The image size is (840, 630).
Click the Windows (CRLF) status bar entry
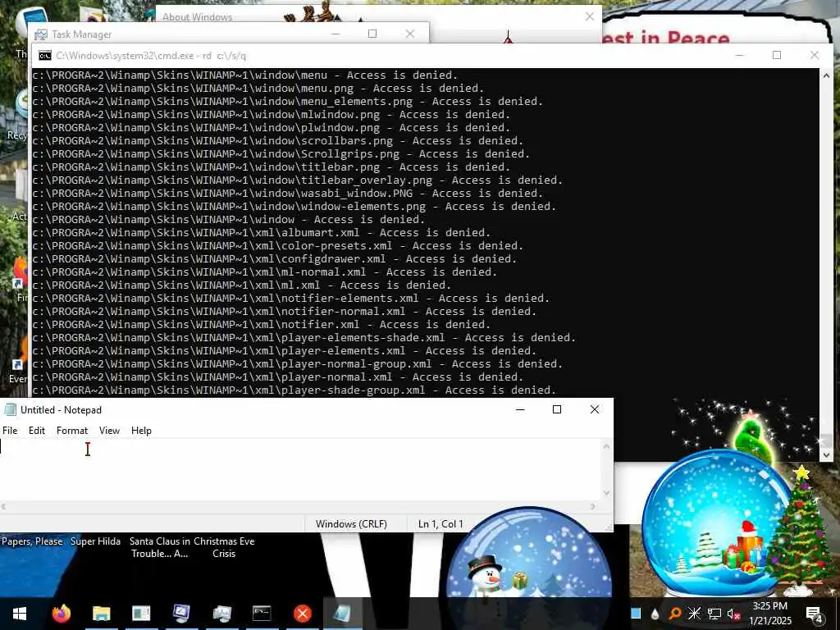pyautogui.click(x=351, y=524)
